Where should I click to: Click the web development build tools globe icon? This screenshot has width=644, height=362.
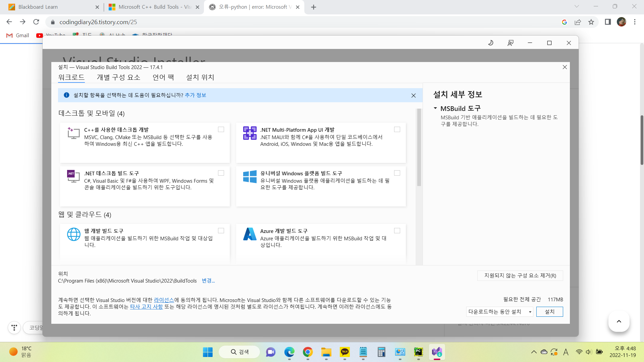73,234
